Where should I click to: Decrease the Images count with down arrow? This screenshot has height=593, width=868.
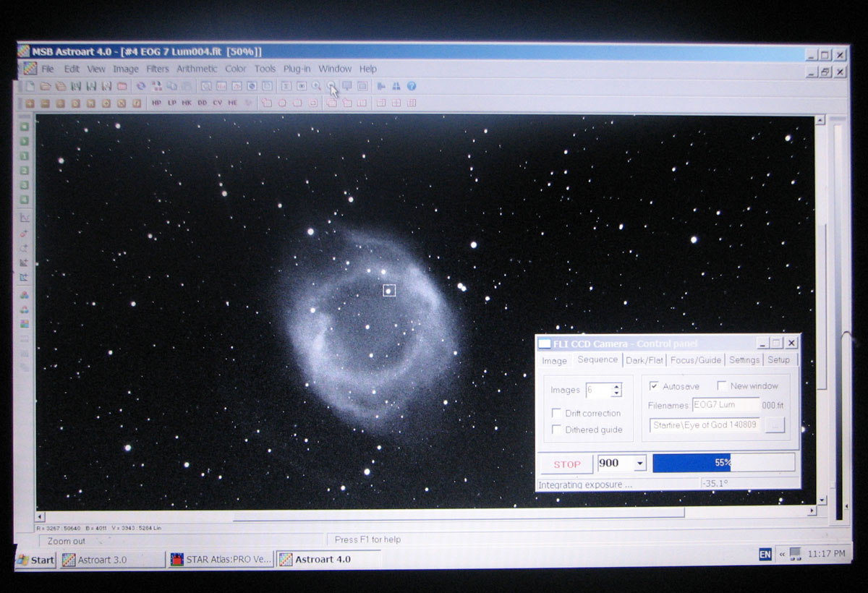(616, 393)
